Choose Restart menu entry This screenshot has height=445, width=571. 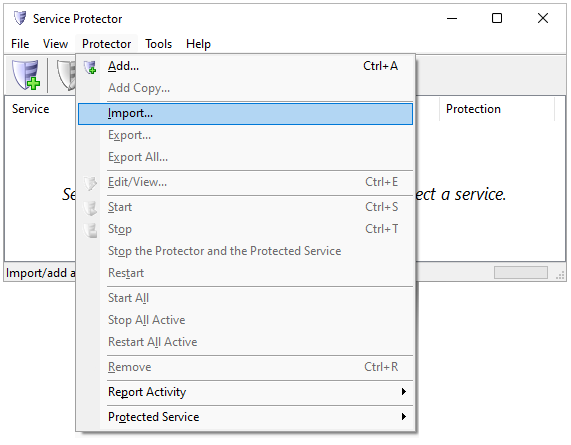[245, 273]
